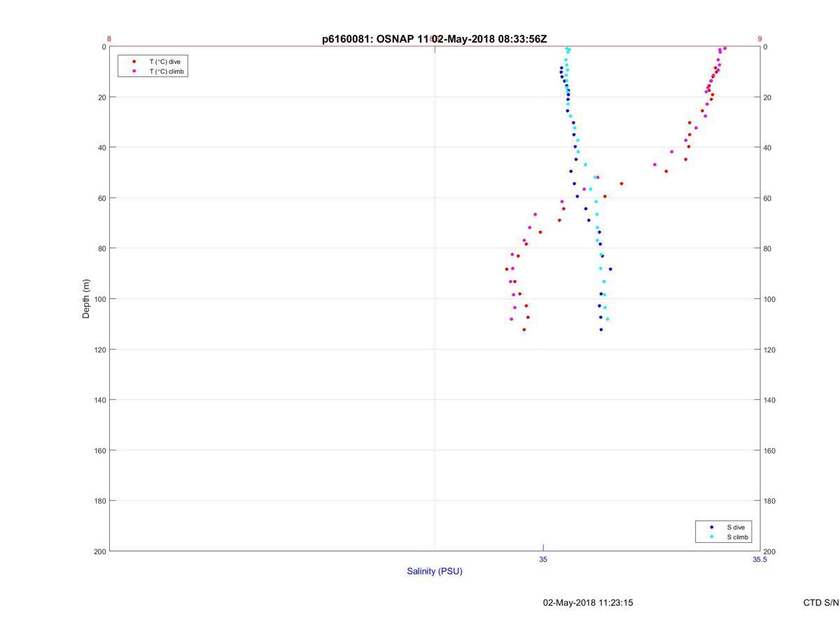Click the timestamp 02-May-2018 11:23:15
Screen dimensions: 840x620
[588, 602]
